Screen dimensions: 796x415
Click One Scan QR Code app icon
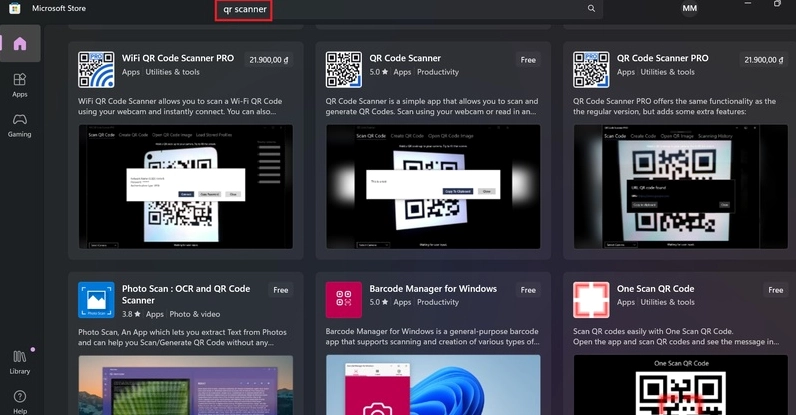click(x=591, y=299)
